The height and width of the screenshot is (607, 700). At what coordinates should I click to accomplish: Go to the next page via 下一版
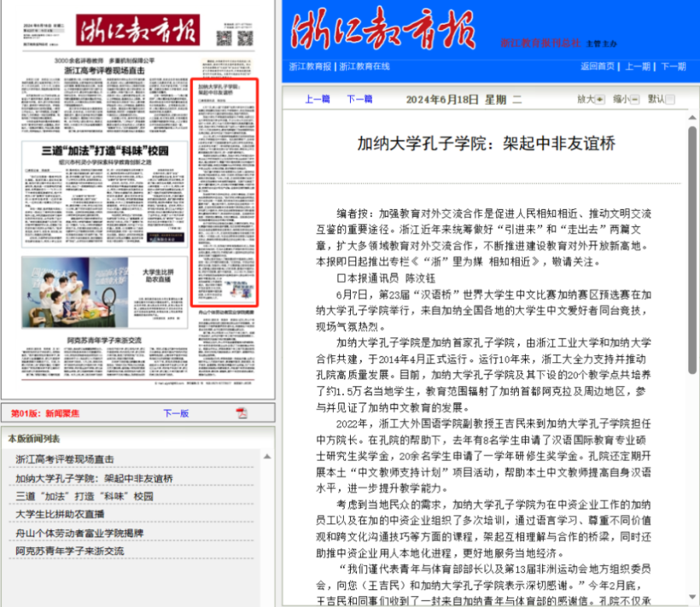(176, 413)
